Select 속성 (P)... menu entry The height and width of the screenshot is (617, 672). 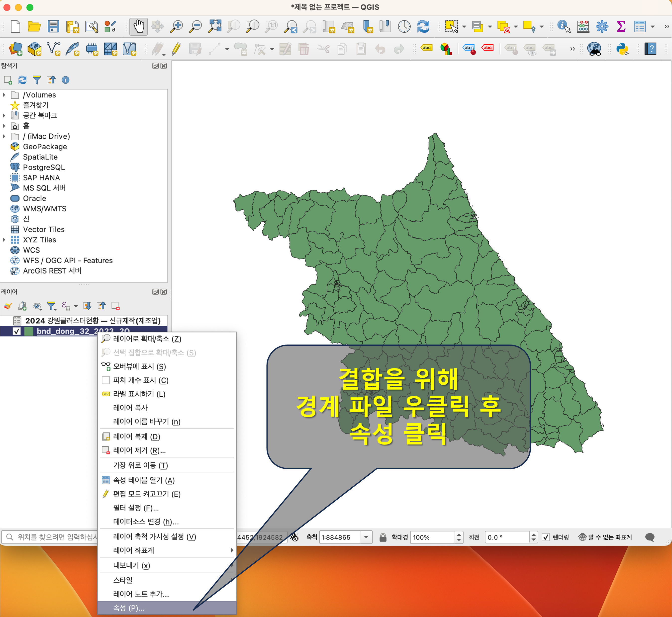click(x=129, y=608)
